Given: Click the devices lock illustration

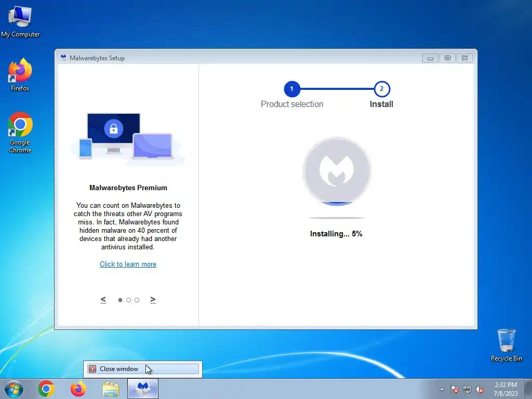Looking at the screenshot, I should [x=128, y=139].
